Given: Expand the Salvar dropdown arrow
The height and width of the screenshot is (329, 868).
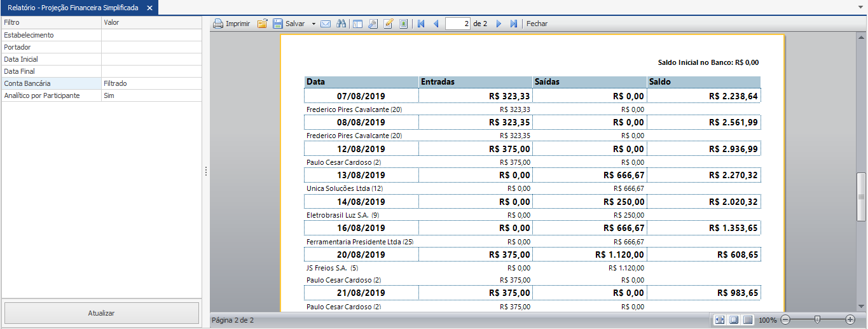Looking at the screenshot, I should click(x=313, y=24).
